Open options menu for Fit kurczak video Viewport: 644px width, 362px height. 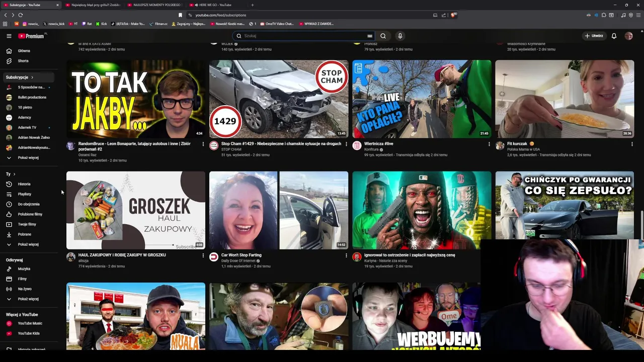632,144
